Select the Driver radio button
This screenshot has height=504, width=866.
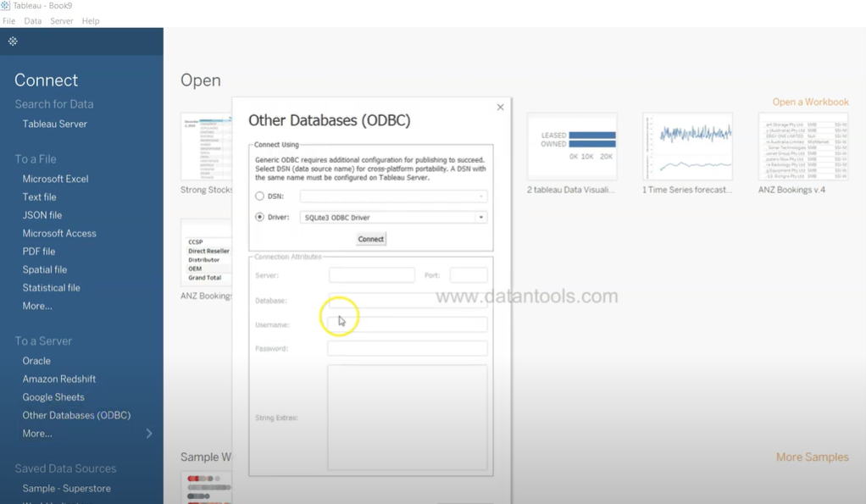(x=259, y=217)
